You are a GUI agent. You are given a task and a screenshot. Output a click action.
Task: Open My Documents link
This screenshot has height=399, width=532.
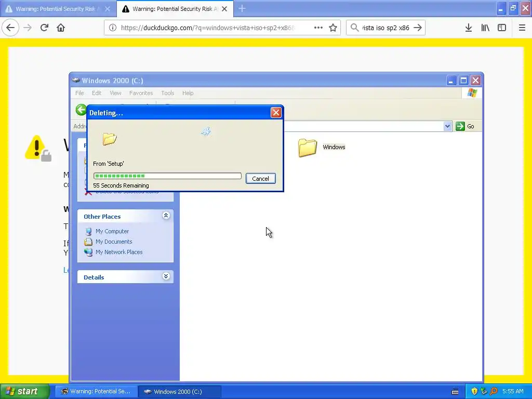114,242
